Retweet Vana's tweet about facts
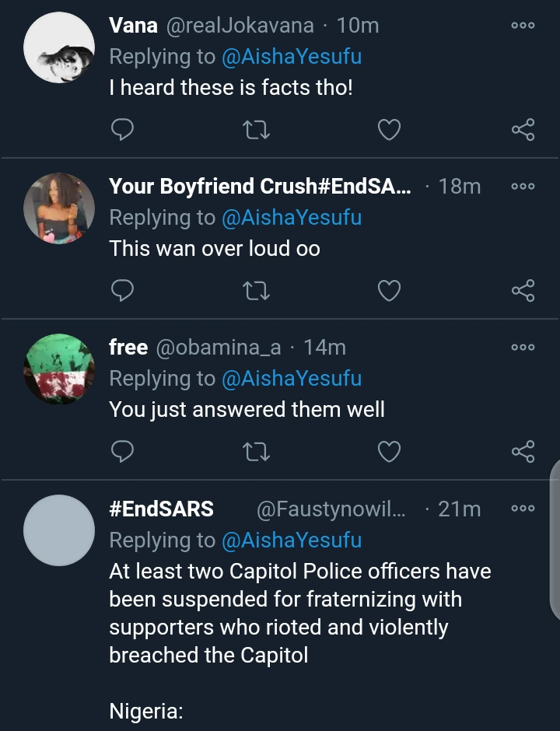The height and width of the screenshot is (731, 560). [x=256, y=130]
